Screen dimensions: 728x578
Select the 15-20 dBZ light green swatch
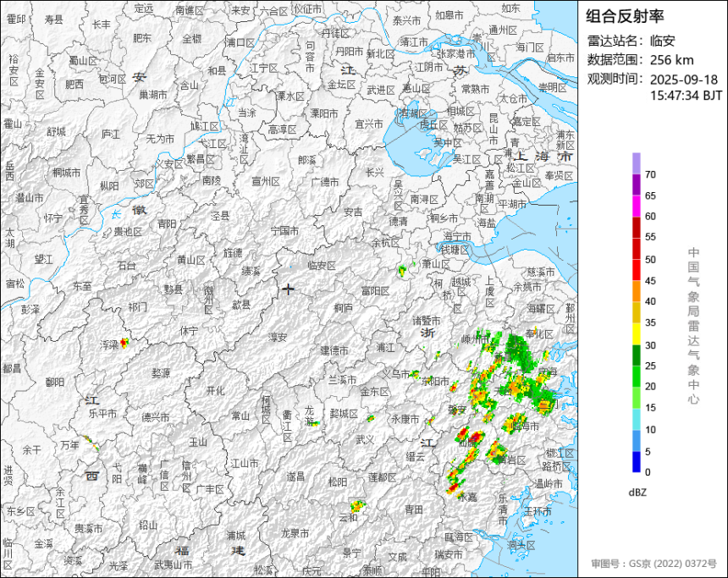pyautogui.click(x=636, y=398)
